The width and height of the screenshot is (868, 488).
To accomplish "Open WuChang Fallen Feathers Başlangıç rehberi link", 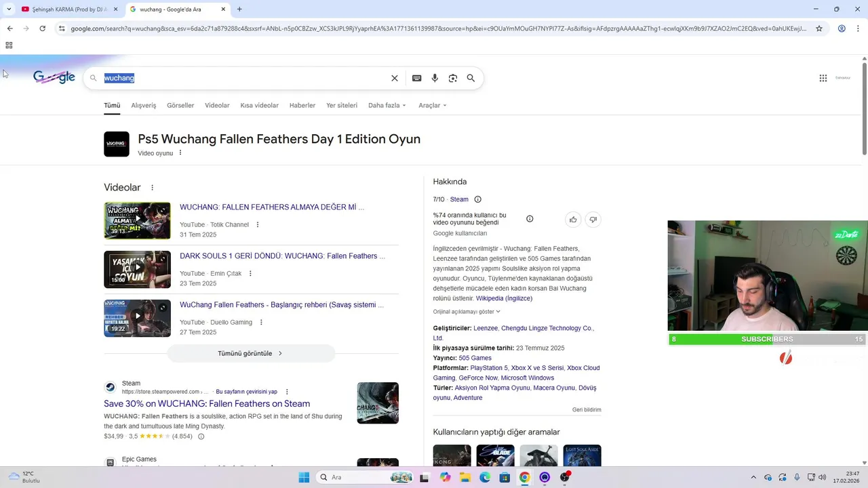I will (281, 305).
